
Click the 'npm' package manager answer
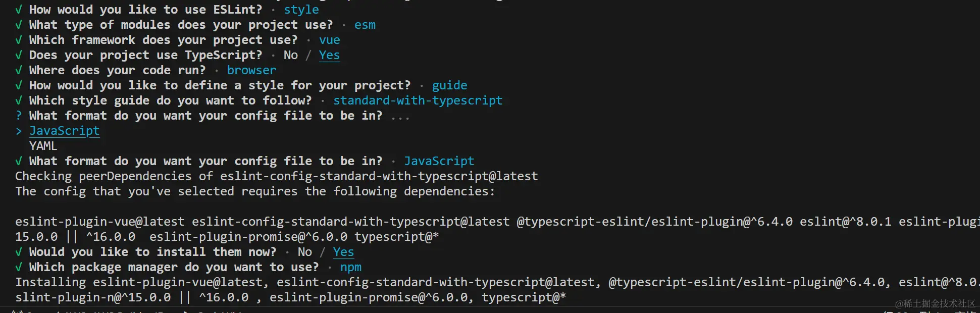coord(350,267)
